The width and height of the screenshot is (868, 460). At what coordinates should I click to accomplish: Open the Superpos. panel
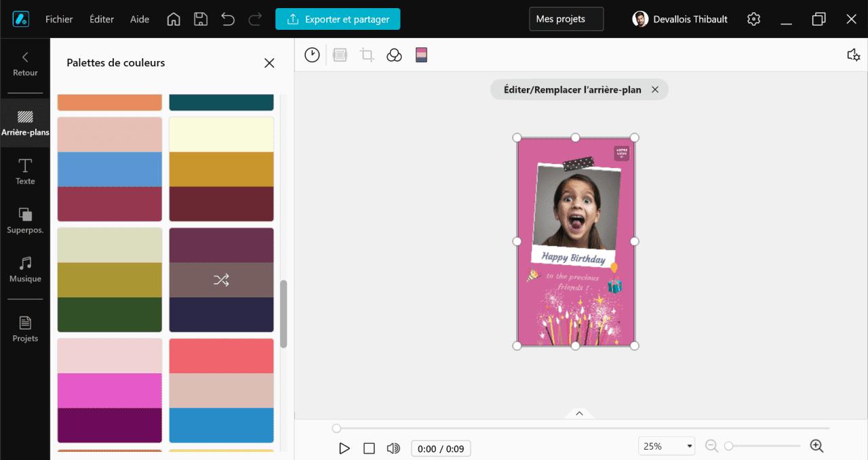pyautogui.click(x=25, y=220)
